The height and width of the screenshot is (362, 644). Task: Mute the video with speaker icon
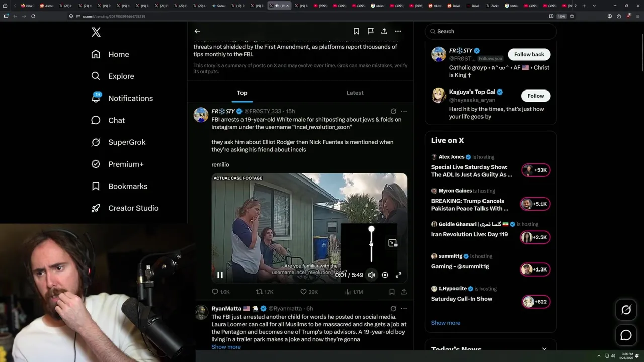tap(371, 275)
